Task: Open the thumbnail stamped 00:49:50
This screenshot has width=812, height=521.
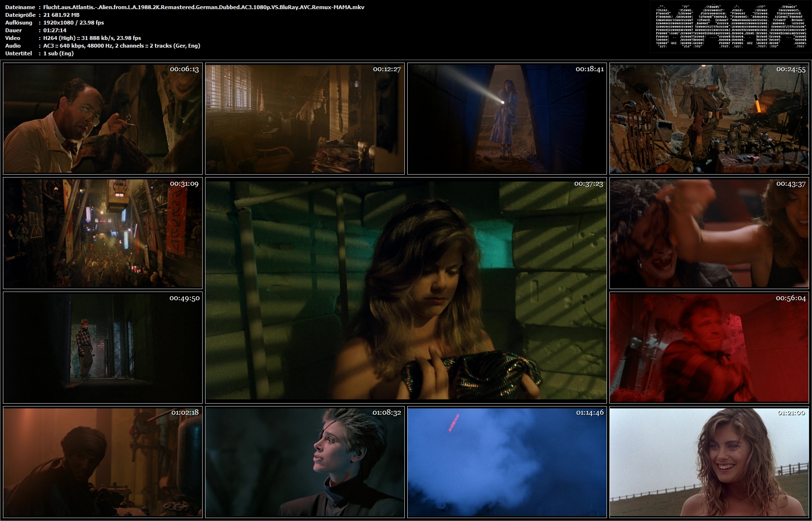Action: coord(103,347)
